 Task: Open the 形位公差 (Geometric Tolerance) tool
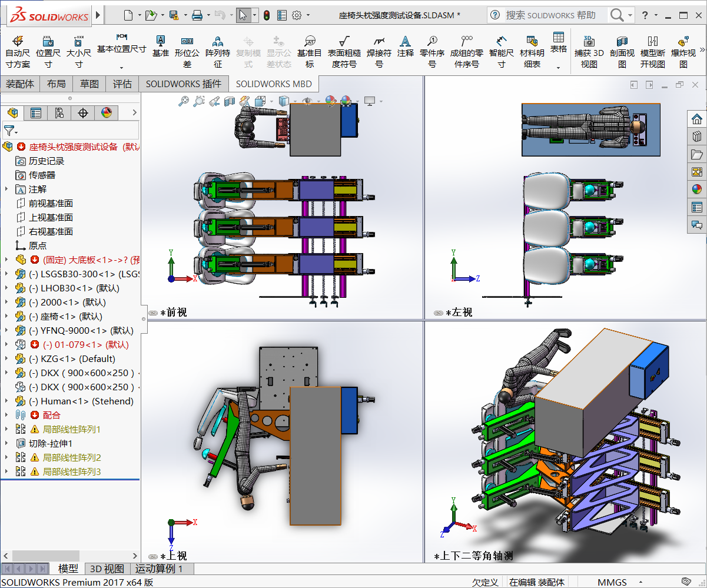[x=187, y=52]
